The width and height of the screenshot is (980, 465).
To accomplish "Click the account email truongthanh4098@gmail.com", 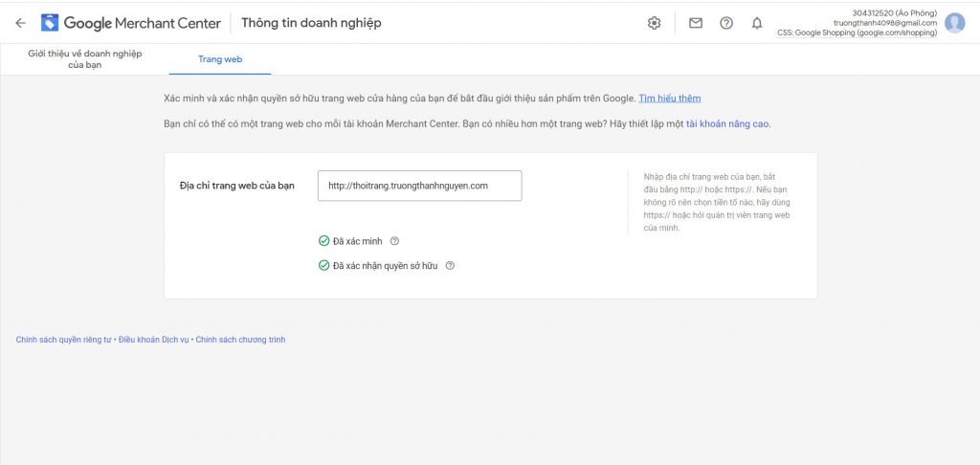I will [x=885, y=23].
